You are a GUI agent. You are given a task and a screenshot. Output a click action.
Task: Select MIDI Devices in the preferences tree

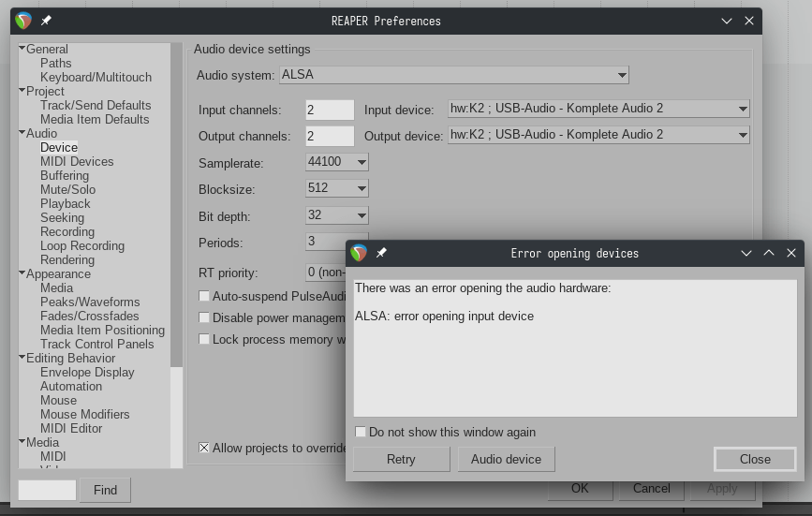click(x=77, y=161)
